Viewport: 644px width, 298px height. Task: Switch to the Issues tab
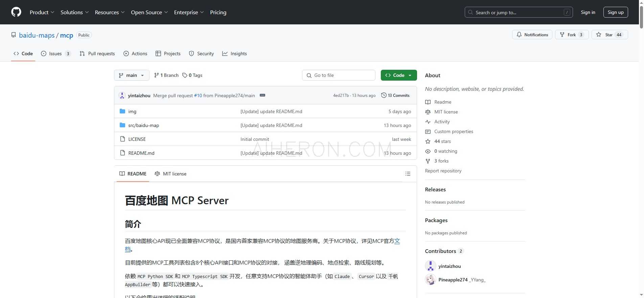pos(56,54)
